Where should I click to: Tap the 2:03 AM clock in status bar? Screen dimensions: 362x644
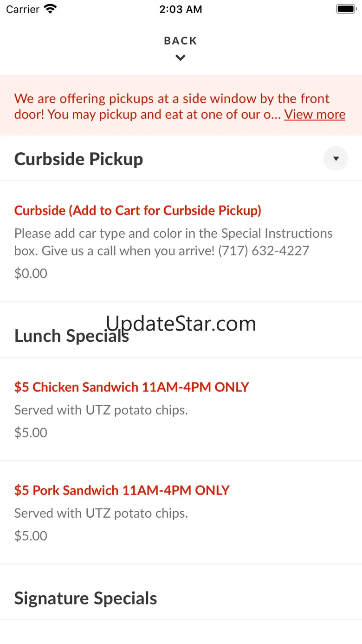[181, 9]
